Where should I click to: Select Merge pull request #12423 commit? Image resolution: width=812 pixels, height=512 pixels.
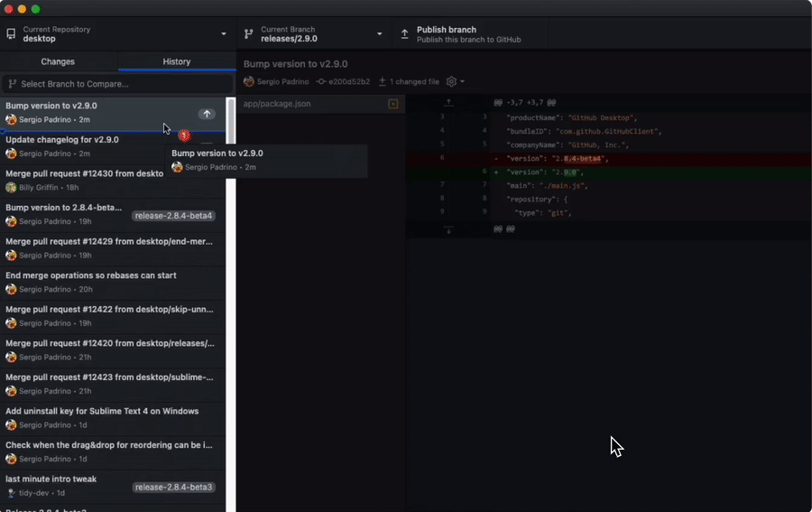pyautogui.click(x=113, y=384)
